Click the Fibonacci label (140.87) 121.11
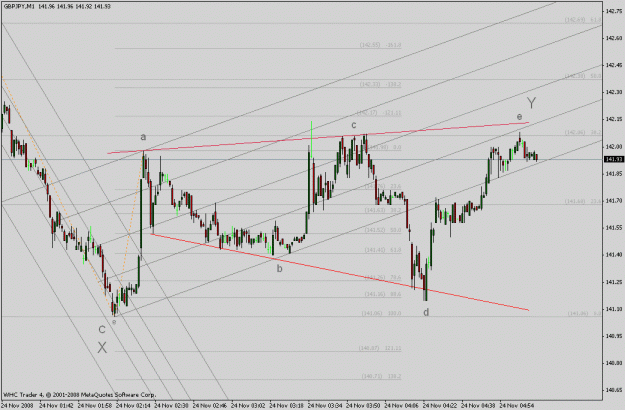Image resolution: width=625 pixels, height=410 pixels. (380, 348)
